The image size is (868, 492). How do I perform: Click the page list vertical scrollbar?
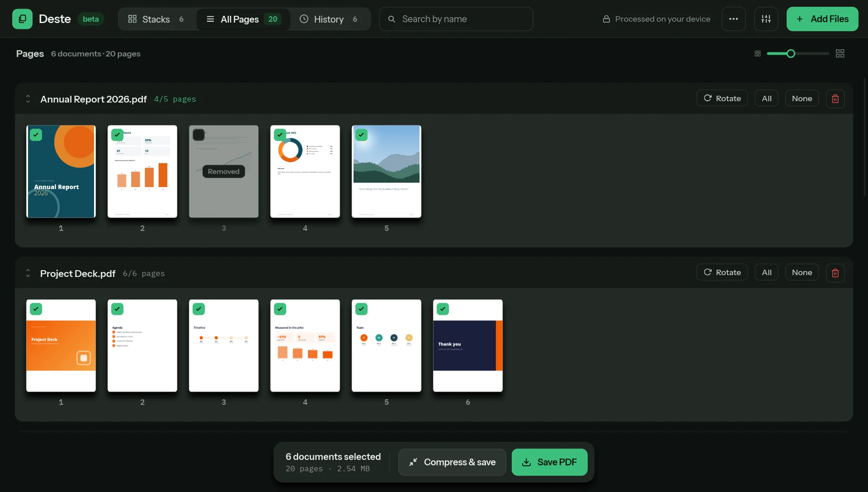point(864,138)
